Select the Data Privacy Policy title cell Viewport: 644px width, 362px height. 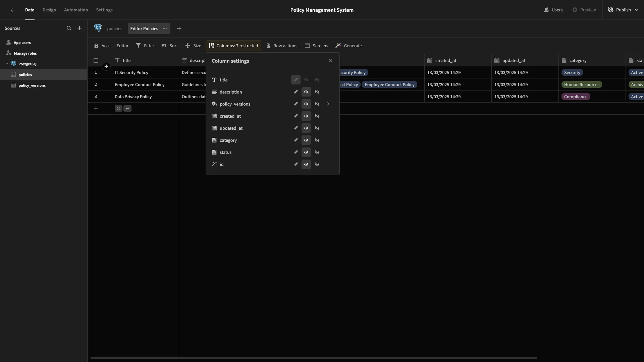tap(145, 97)
